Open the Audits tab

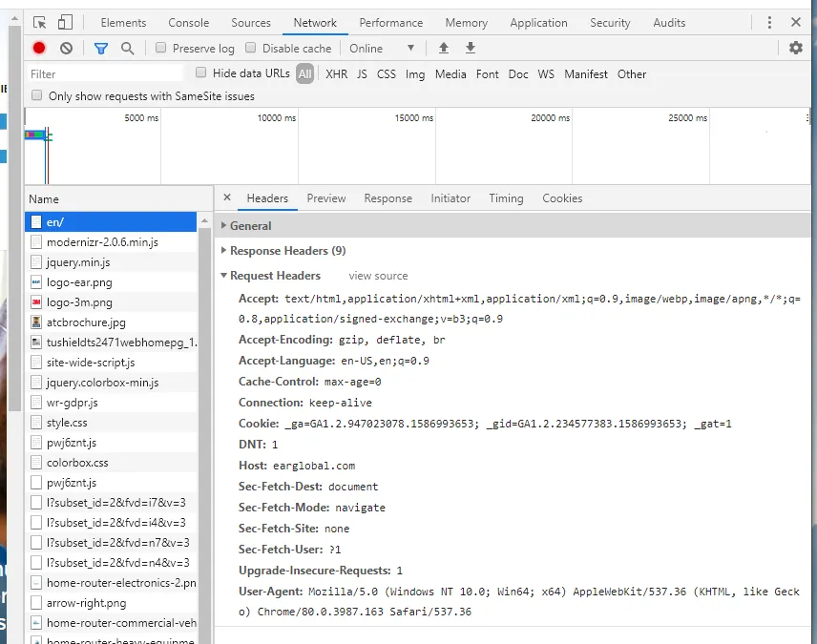(x=669, y=23)
